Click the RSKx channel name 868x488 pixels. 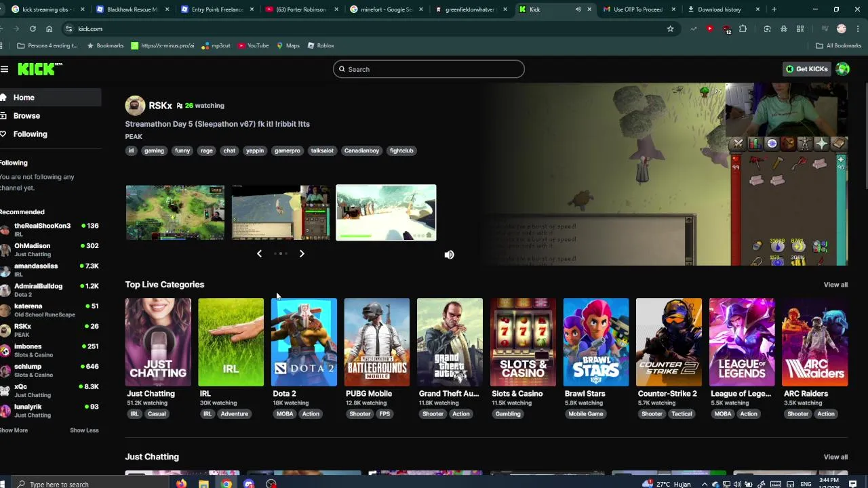click(161, 106)
